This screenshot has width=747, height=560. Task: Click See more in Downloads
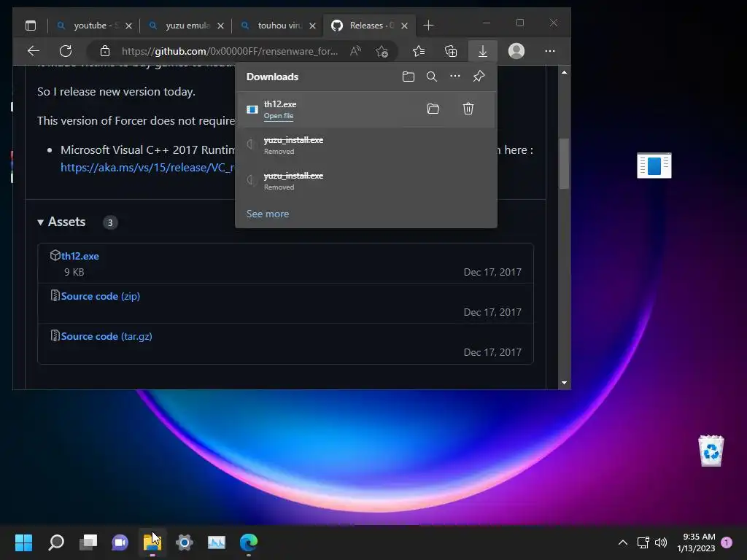click(268, 214)
